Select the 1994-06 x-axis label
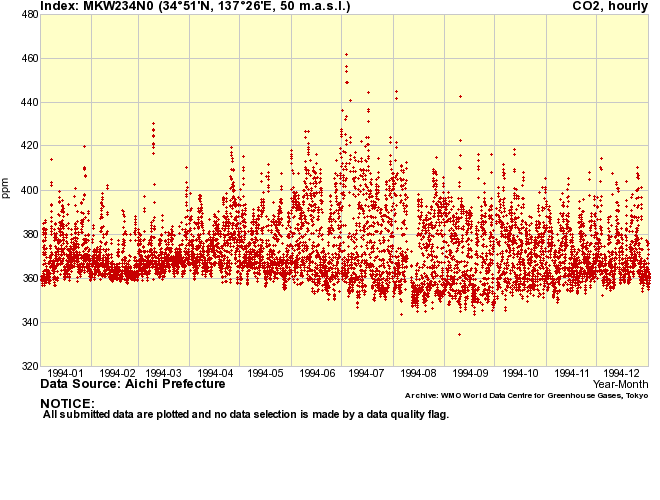 pyautogui.click(x=316, y=373)
